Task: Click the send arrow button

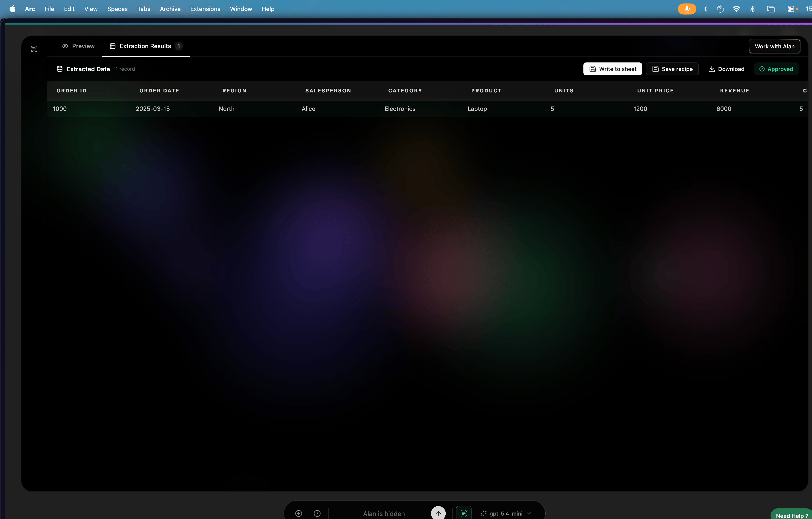Action: pos(438,513)
